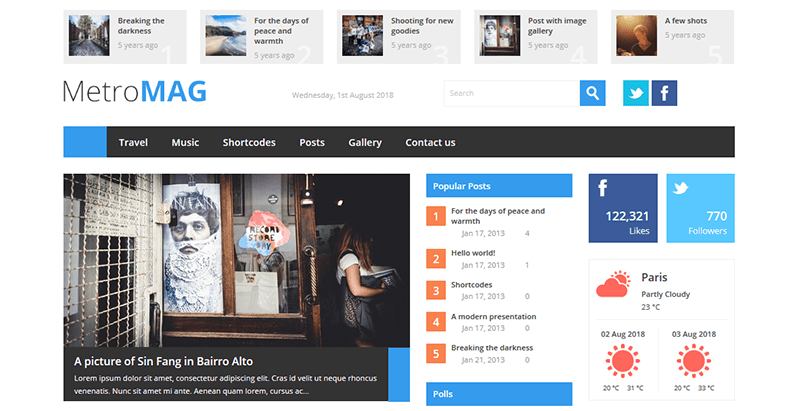Click the MetroMAG logo
800x411 pixels.
[135, 92]
